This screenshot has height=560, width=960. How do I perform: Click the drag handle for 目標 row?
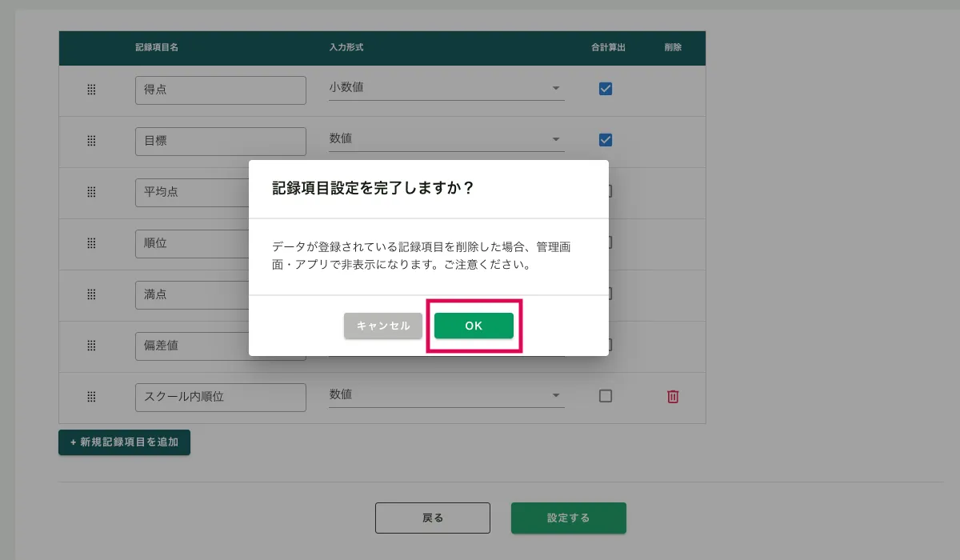pos(91,141)
